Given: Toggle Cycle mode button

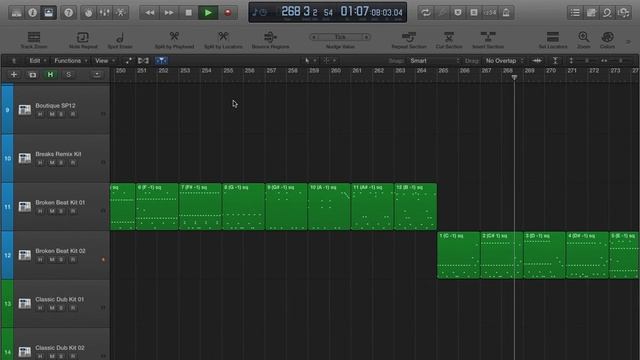Looking at the screenshot, I should coord(426,13).
